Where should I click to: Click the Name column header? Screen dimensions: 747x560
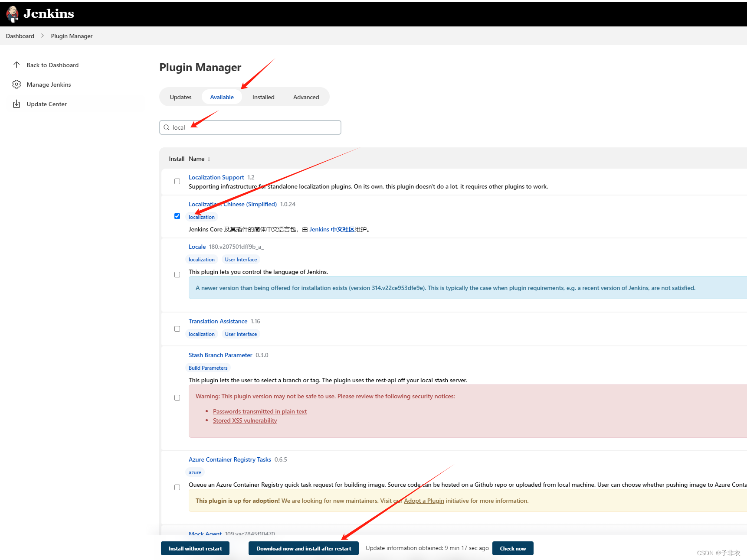pos(197,159)
